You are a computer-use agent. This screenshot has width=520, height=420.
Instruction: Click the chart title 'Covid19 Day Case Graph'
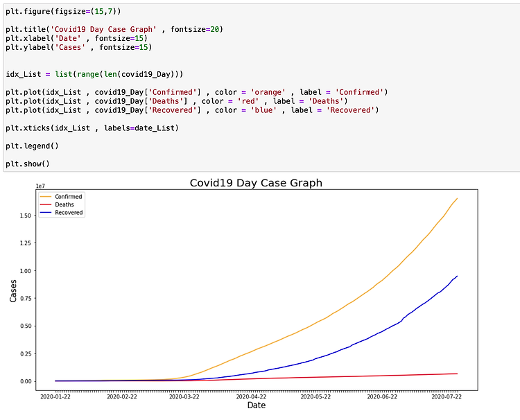256,183
